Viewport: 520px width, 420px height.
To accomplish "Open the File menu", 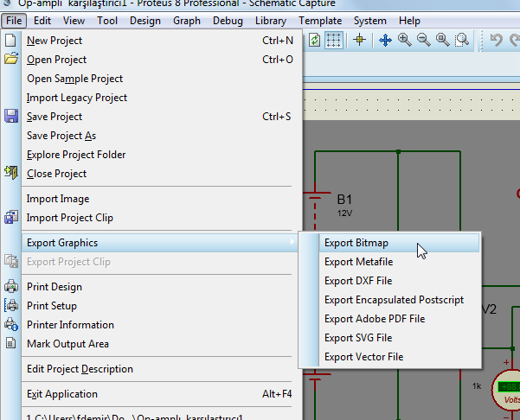I will point(14,21).
